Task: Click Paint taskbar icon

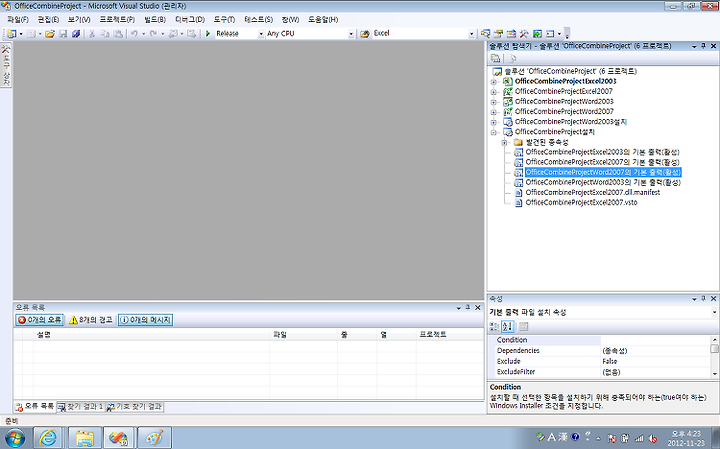Action: coord(154,438)
